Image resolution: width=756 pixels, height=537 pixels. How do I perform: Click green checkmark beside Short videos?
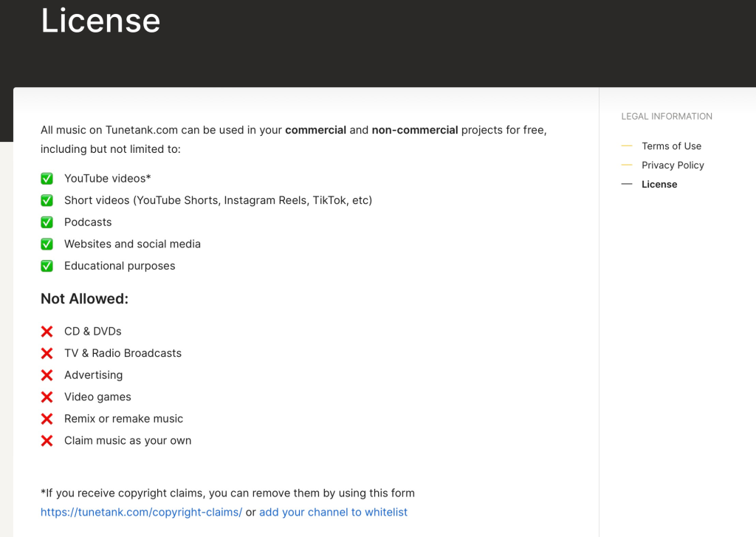click(47, 200)
